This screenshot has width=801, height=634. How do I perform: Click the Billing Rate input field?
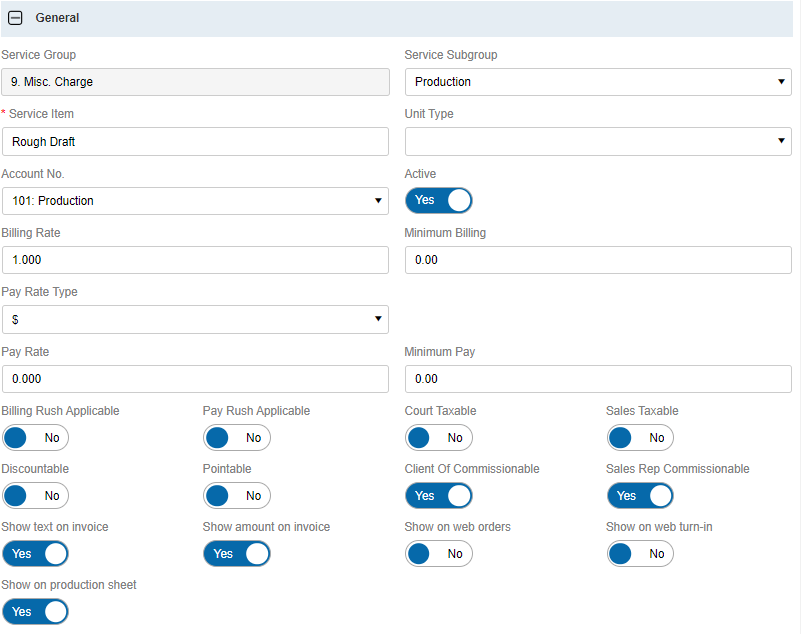195,260
